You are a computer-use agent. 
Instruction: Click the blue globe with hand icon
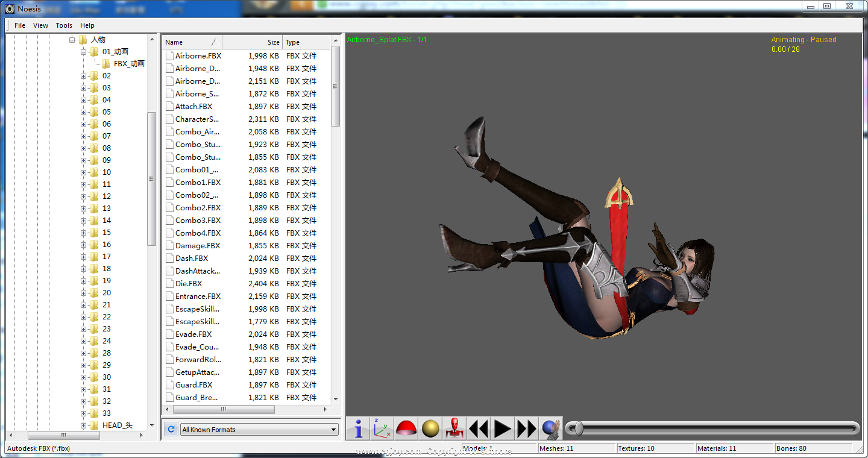coord(551,429)
